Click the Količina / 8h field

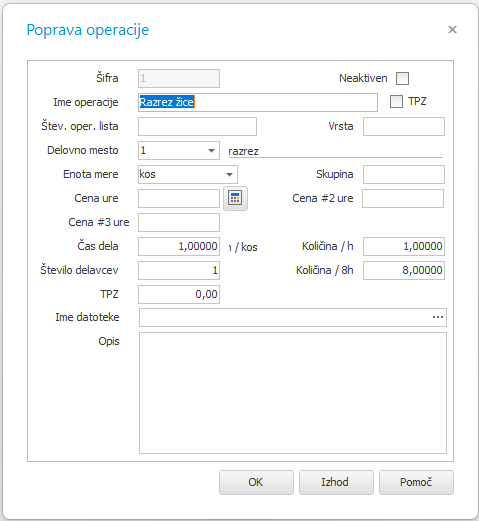[x=404, y=271]
